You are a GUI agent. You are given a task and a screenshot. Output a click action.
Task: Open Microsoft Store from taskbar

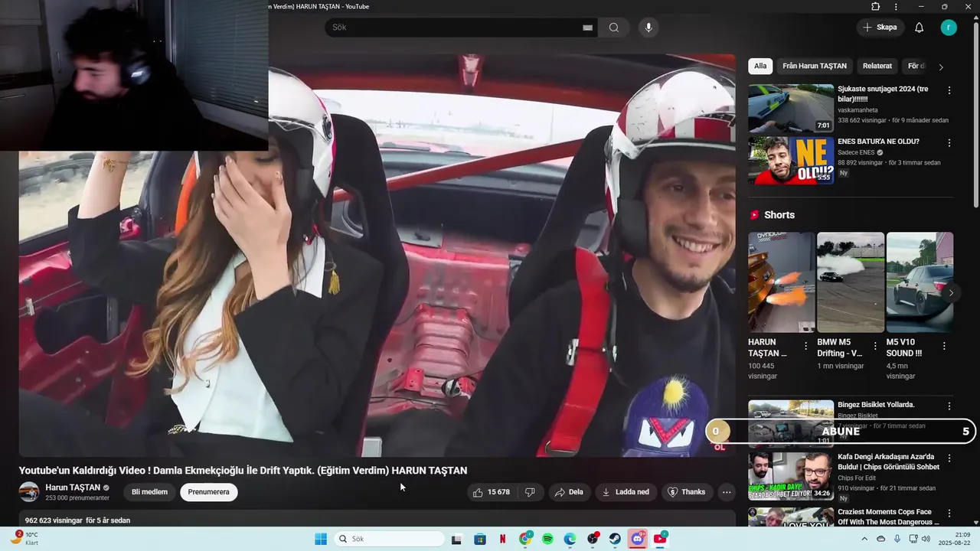tap(480, 539)
